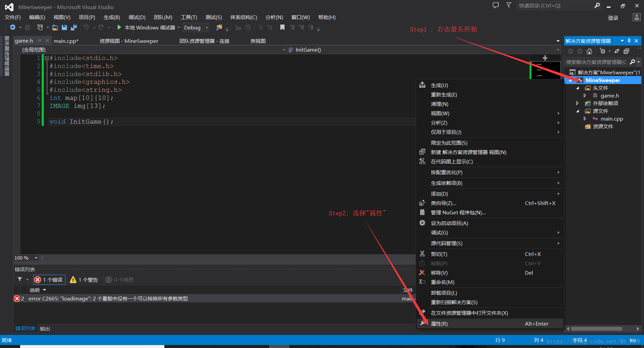Expand the 外部依赖项 node
The height and width of the screenshot is (348, 644).
(x=577, y=103)
